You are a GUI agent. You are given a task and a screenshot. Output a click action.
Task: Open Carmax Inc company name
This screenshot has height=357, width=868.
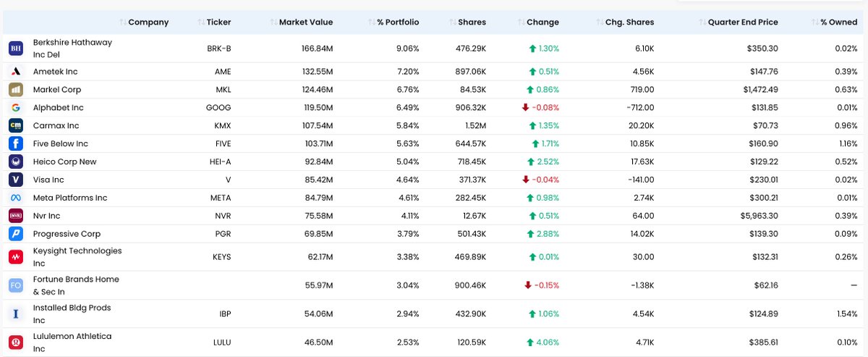pyautogui.click(x=56, y=126)
